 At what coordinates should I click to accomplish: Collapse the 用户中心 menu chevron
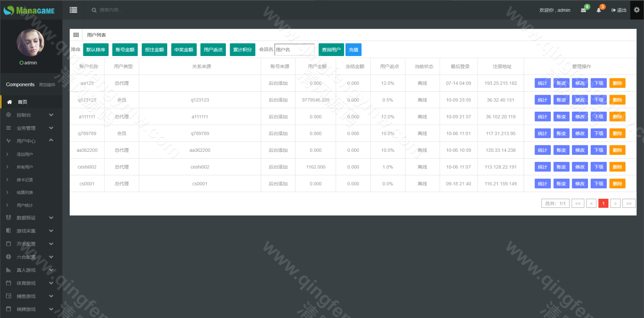pyautogui.click(x=51, y=140)
